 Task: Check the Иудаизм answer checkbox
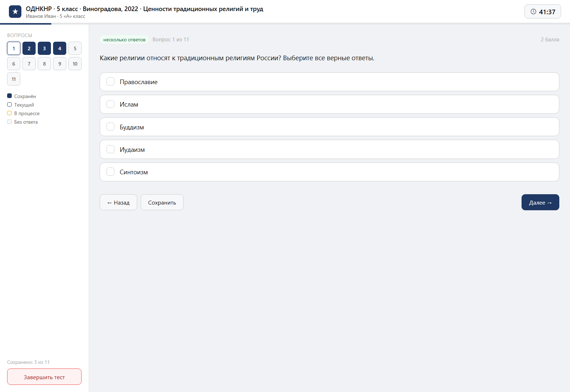(x=110, y=149)
